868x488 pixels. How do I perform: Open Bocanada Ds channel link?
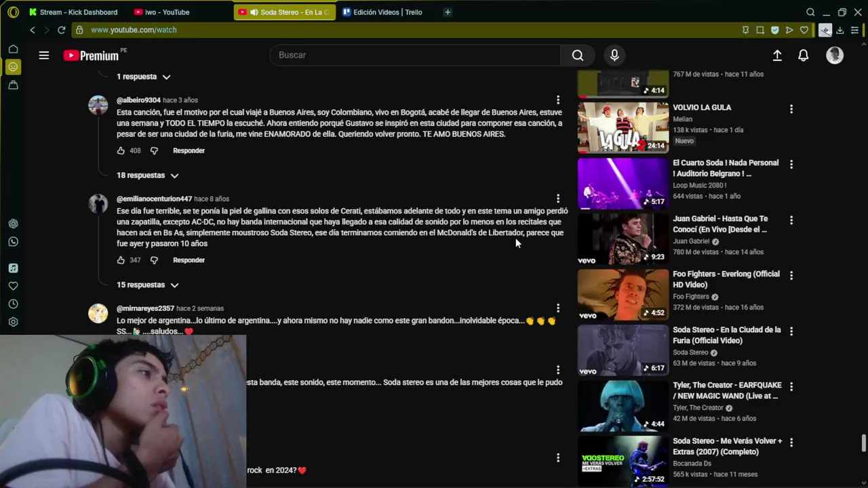pyautogui.click(x=692, y=464)
